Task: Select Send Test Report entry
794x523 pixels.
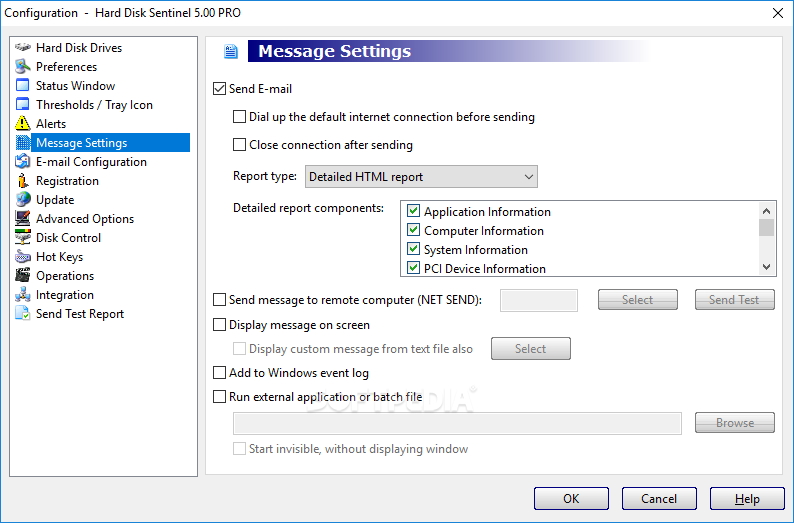Action: [x=80, y=313]
